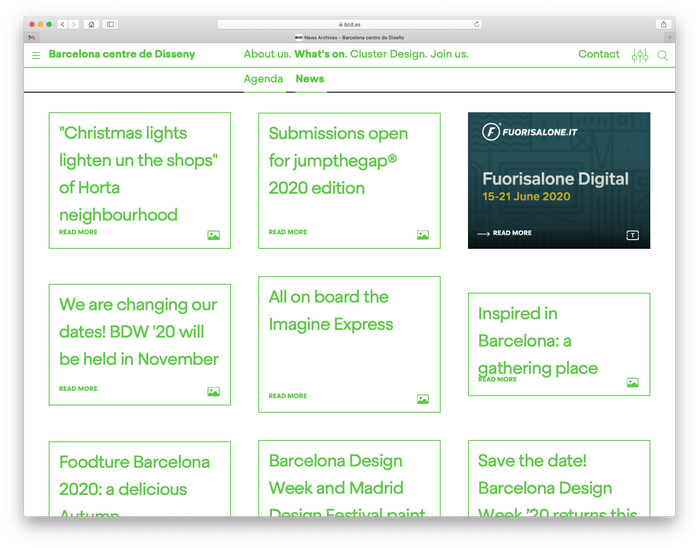Open Join us menu
Screen dimensions: 699x548
tap(449, 54)
